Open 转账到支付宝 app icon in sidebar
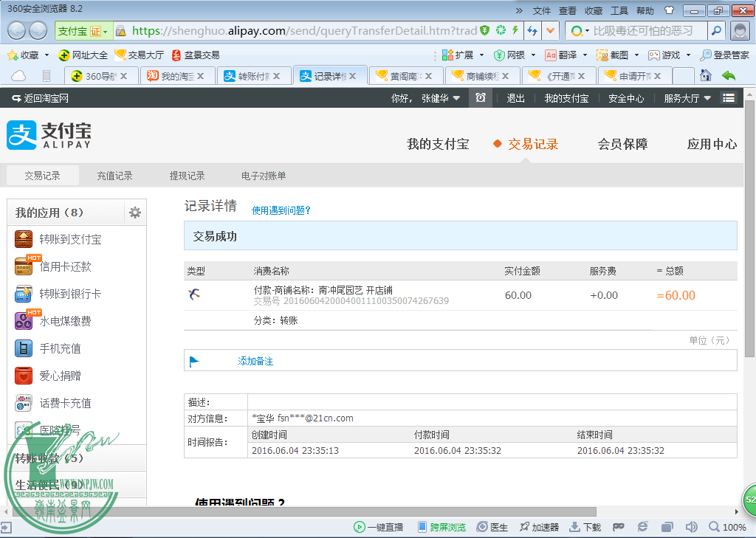The height and width of the screenshot is (538, 756). [24, 239]
